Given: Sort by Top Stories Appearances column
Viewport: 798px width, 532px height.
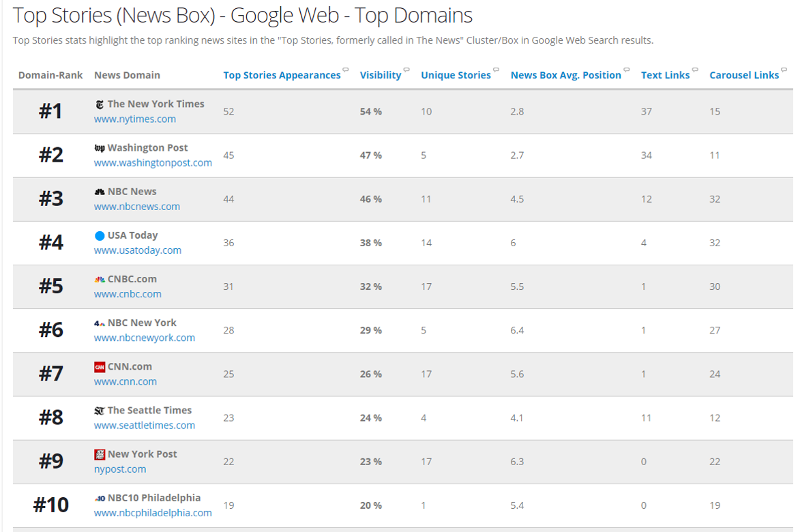Looking at the screenshot, I should (x=282, y=75).
